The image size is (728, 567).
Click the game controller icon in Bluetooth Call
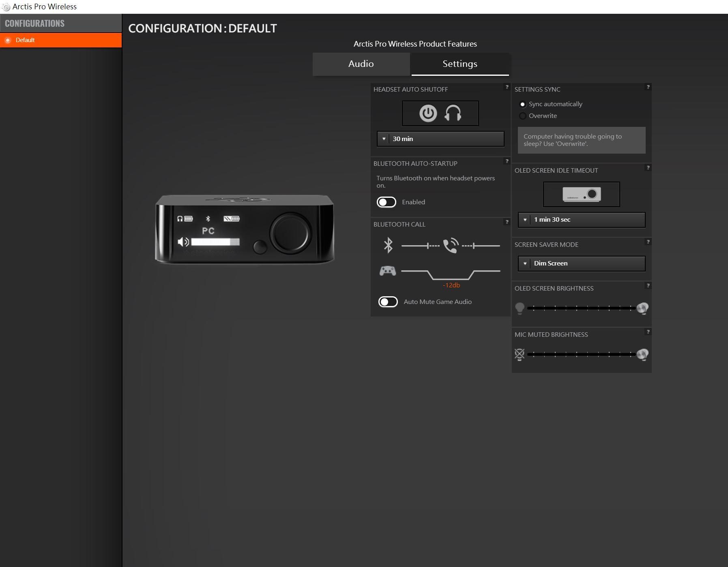(388, 270)
